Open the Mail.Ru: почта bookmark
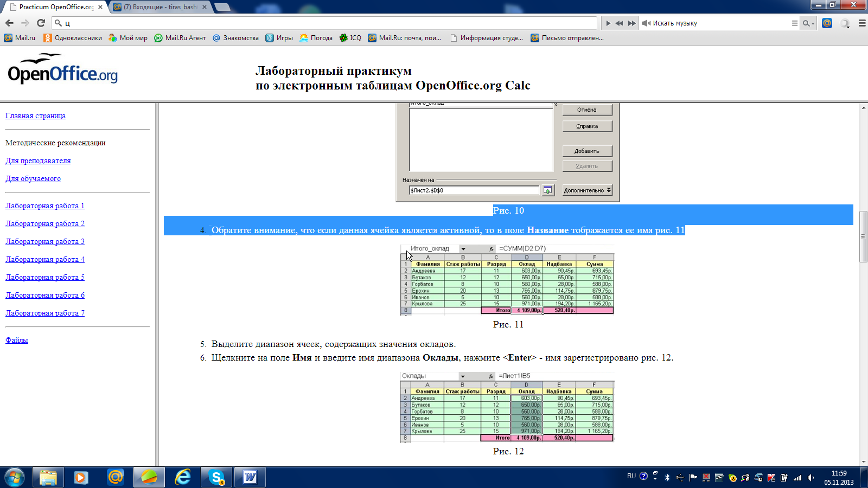This screenshot has height=488, width=868. (x=405, y=38)
